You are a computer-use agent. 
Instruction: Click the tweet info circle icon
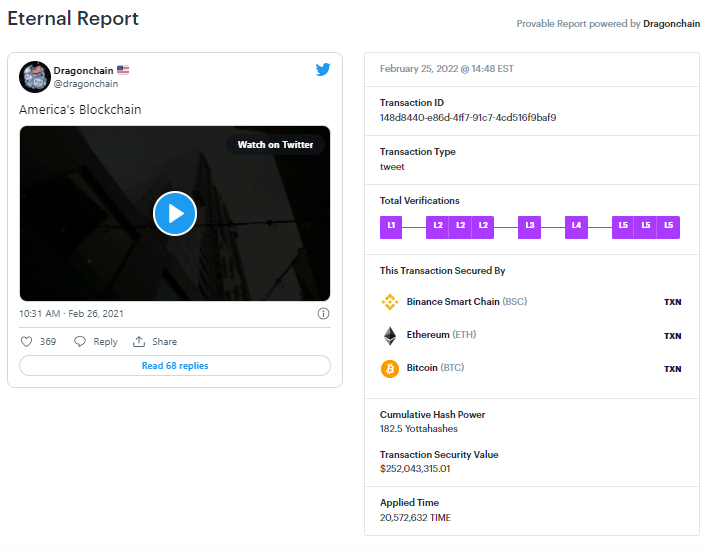point(323,314)
